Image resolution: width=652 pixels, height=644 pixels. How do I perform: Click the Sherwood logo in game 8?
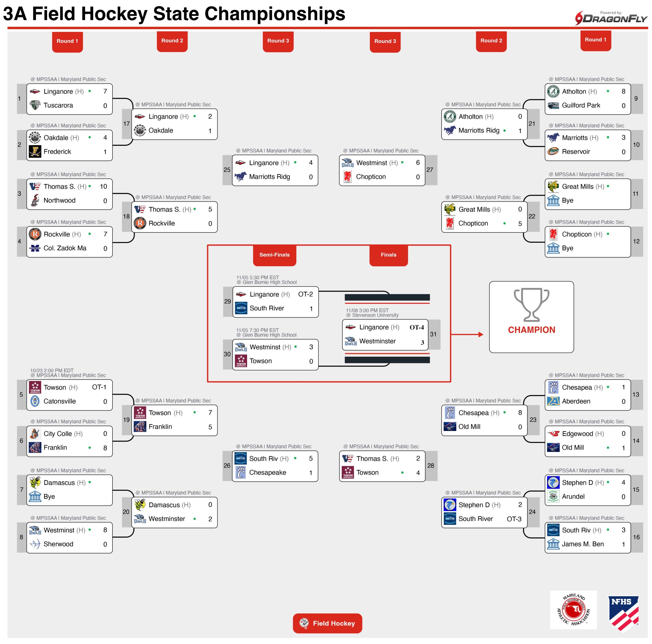35,544
